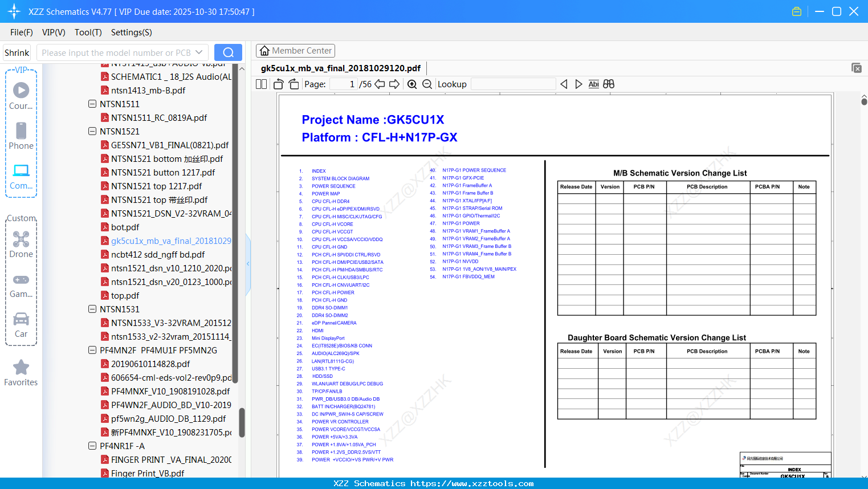This screenshot has height=489, width=868.
Task: Click the file tree vertical scrollbar
Action: [x=242, y=422]
